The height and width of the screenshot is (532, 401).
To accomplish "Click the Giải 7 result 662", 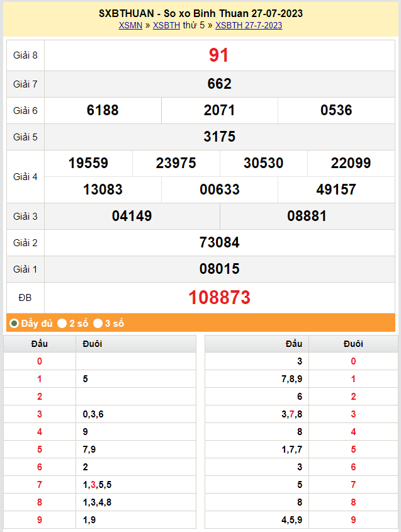I will [219, 84].
